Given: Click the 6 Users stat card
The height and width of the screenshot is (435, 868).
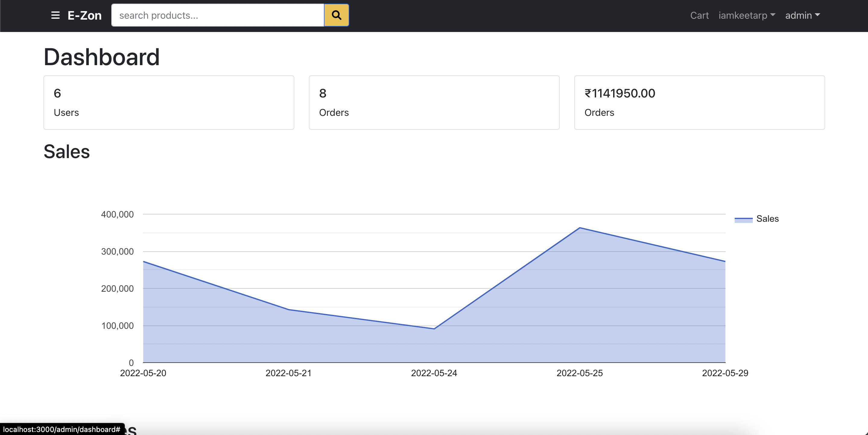Looking at the screenshot, I should click(169, 103).
